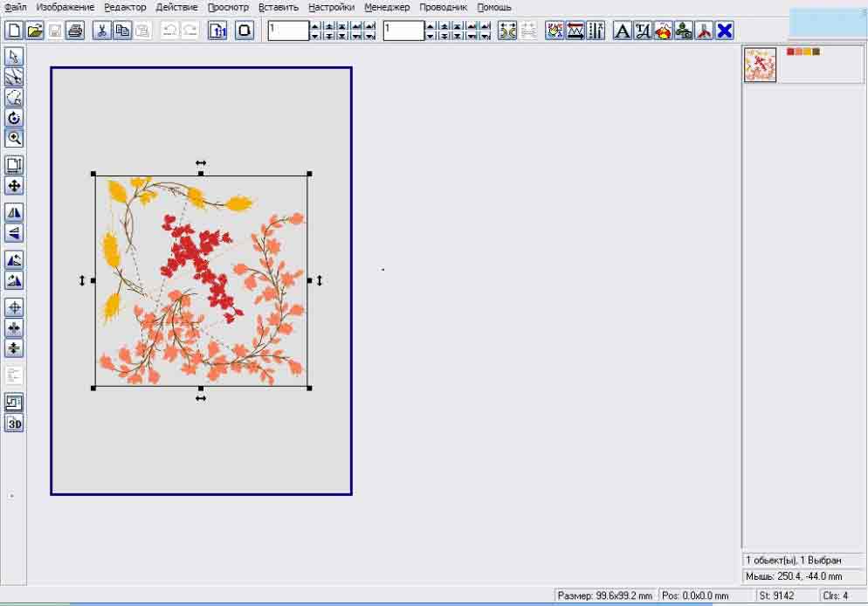Click the red color swatch in panel

pos(791,52)
